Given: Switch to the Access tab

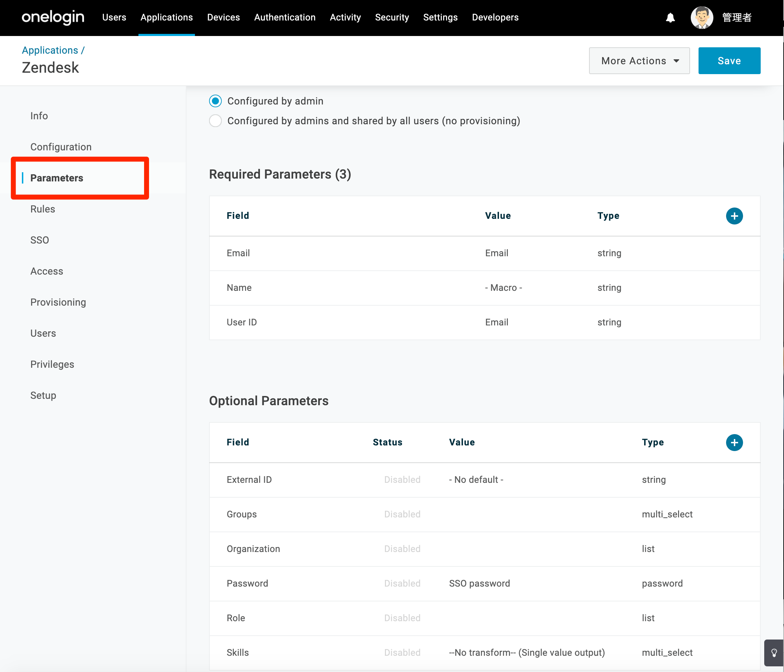Looking at the screenshot, I should click(x=47, y=271).
